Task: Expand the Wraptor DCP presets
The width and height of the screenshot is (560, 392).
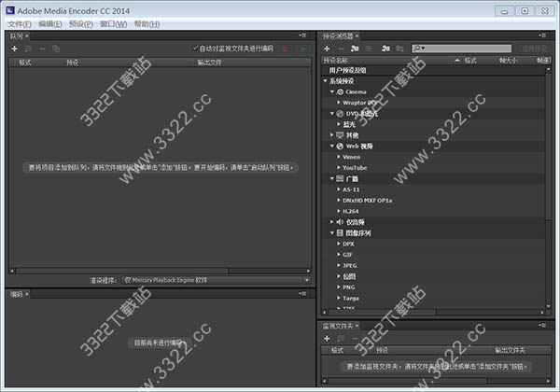Action: pos(339,103)
